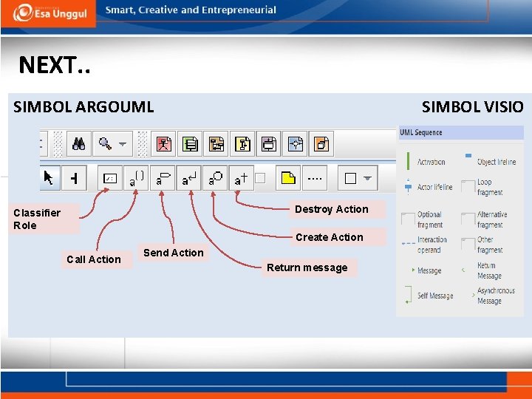Create a new Statechart diagram
The width and height of the screenshot is (532, 399).
click(269, 144)
